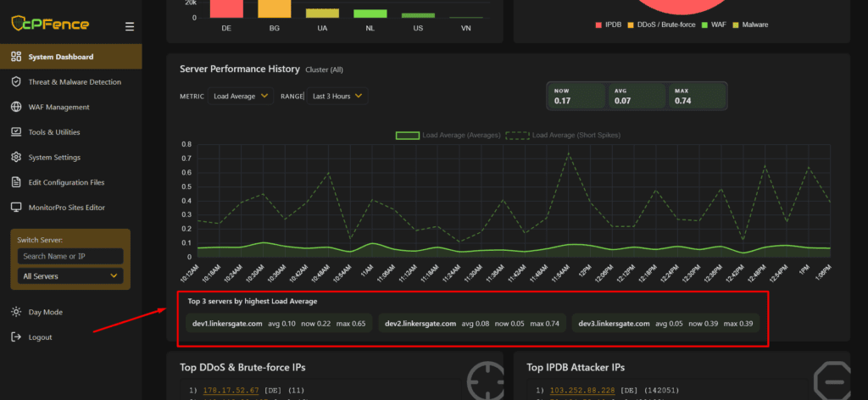Click the Tools & Utilities icon
The image size is (868, 400).
16,132
